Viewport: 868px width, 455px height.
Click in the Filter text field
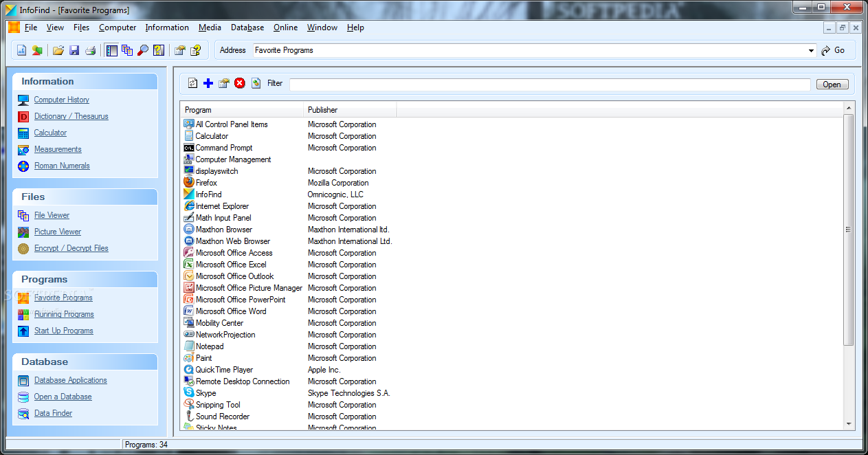(x=550, y=85)
